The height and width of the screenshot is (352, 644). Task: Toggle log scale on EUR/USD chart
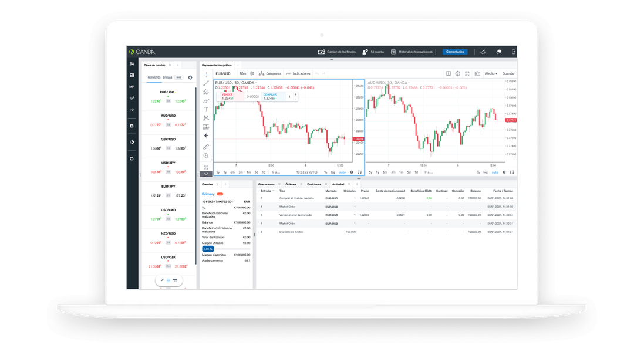[333, 172]
